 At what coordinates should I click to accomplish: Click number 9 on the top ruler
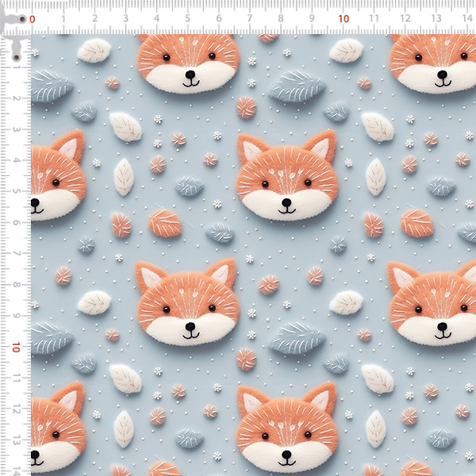(x=312, y=19)
